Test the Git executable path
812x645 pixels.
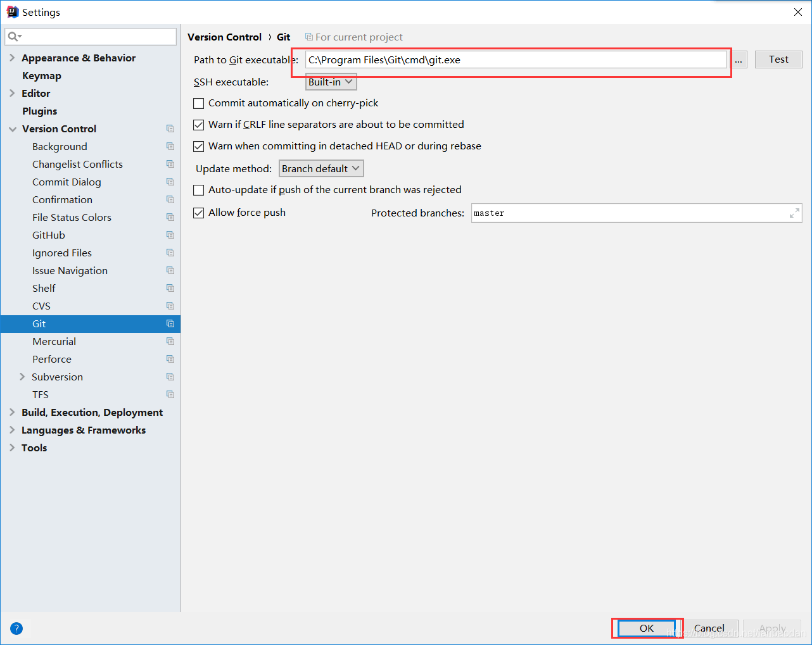778,59
